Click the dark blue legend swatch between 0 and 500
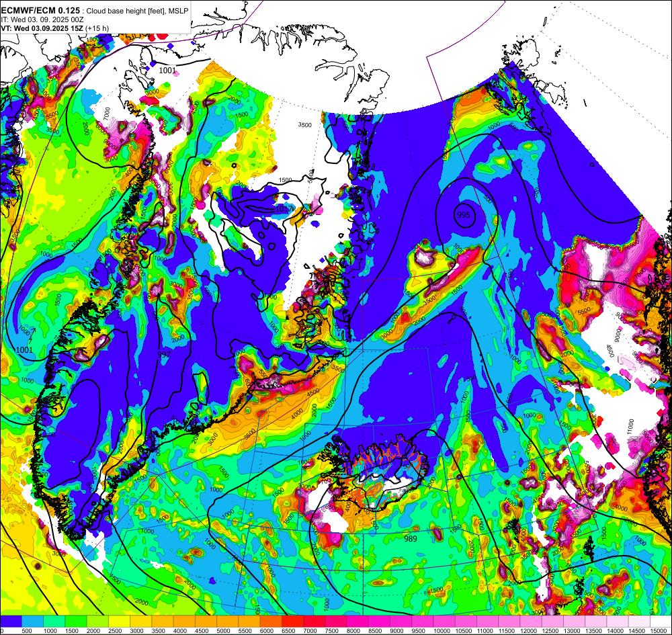Screen dimensions: 672x635 tap(11, 621)
